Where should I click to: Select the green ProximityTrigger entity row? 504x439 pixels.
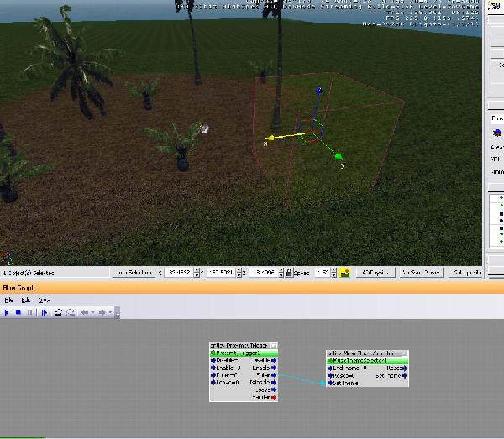pyautogui.click(x=244, y=353)
